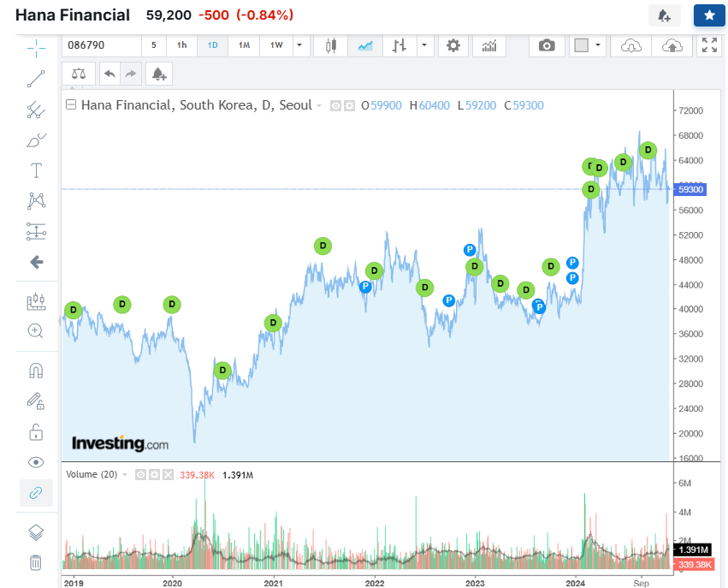728x588 pixels.
Task: Click the 1.391M volume axis label
Action: 693,550
